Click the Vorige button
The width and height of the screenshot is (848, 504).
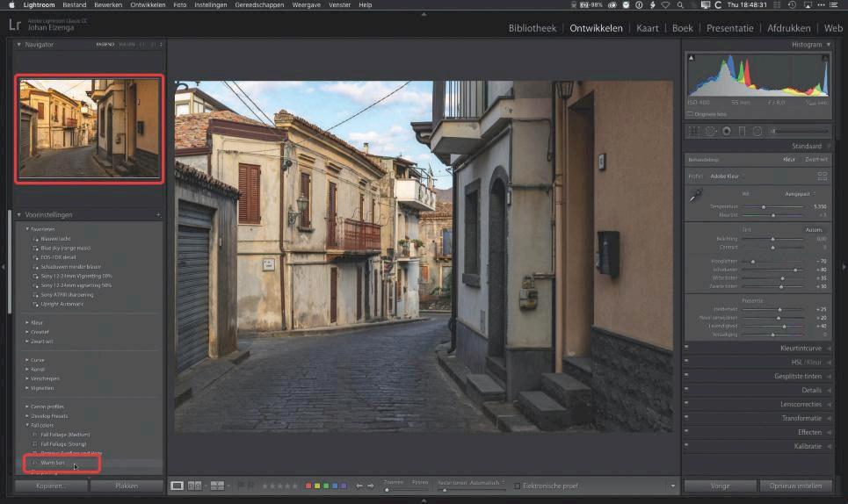(x=720, y=486)
